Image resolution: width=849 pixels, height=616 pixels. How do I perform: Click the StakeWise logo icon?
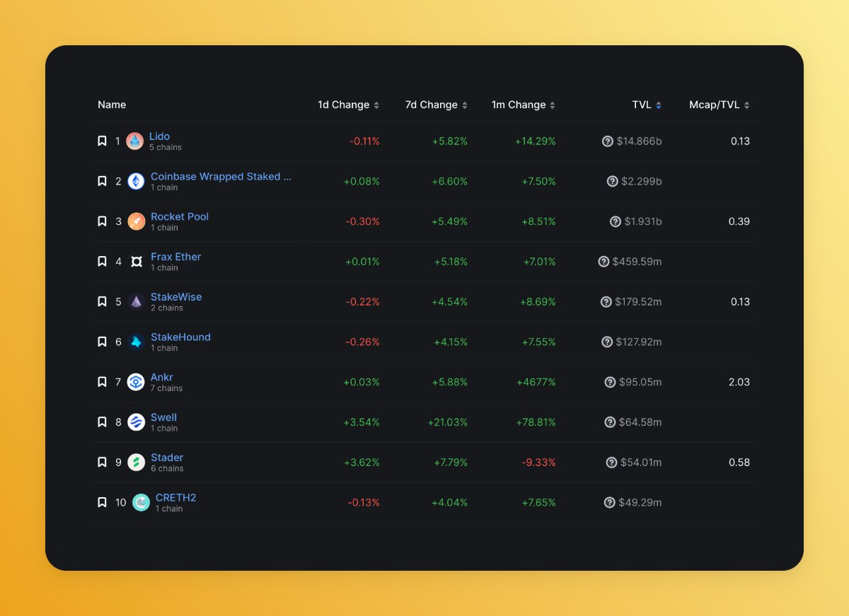(136, 302)
